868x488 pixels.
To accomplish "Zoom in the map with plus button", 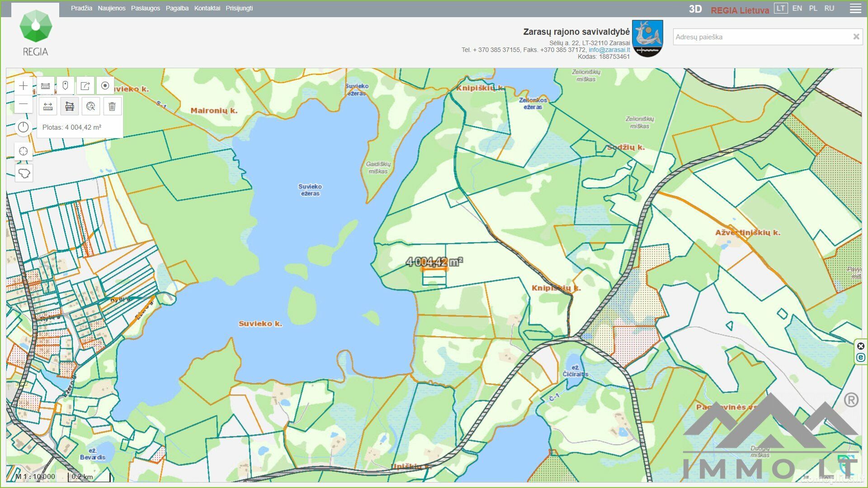I will coord(24,86).
